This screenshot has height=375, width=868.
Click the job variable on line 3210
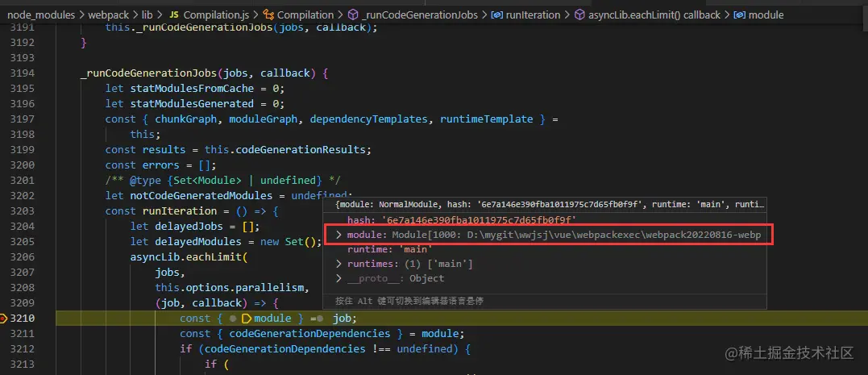pos(342,319)
